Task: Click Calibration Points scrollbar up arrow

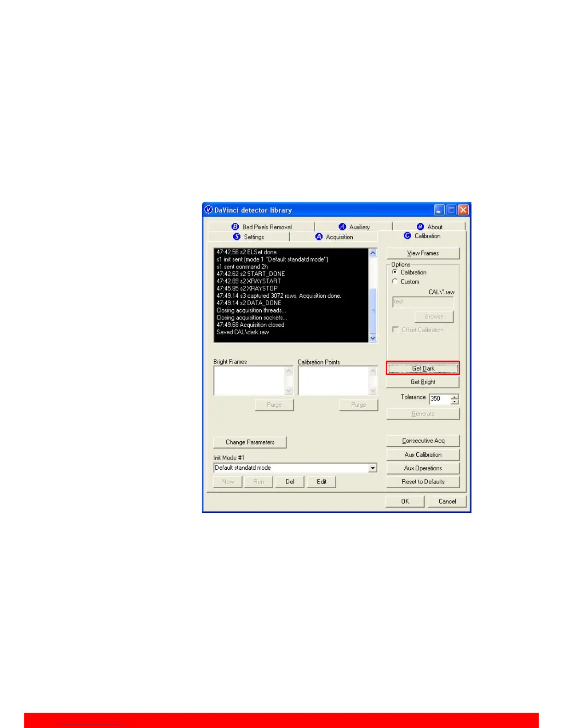Action: (x=373, y=370)
